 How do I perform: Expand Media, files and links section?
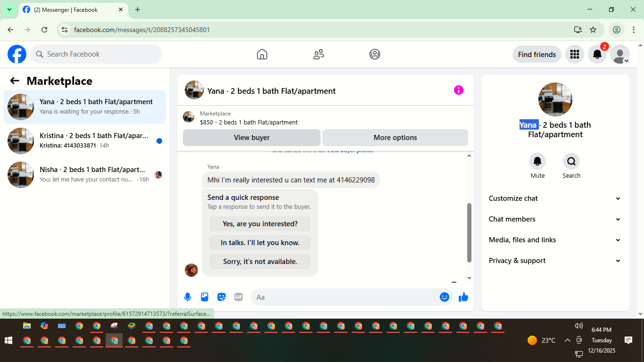tap(555, 240)
